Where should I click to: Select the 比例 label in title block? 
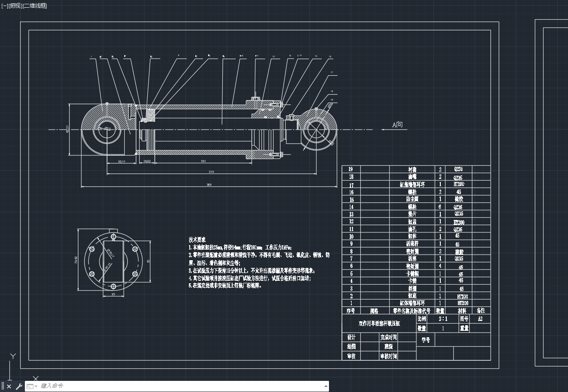pyautogui.click(x=422, y=319)
